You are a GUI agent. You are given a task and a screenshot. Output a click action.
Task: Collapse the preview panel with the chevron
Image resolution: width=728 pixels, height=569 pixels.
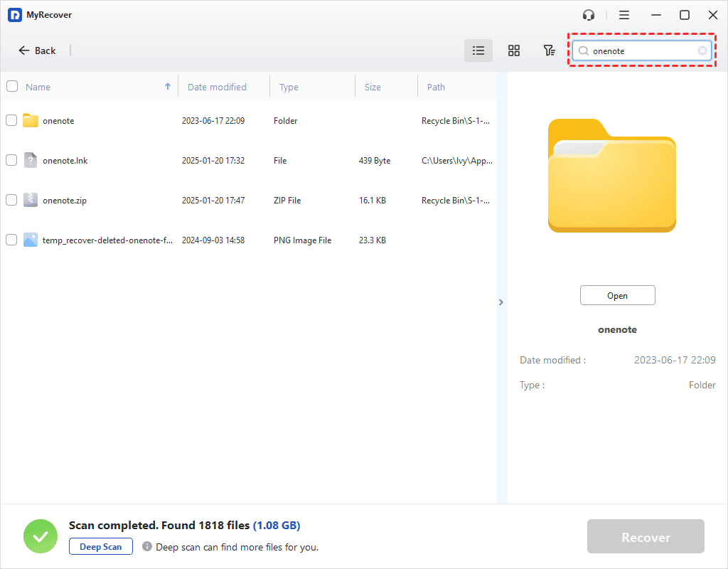coord(501,302)
